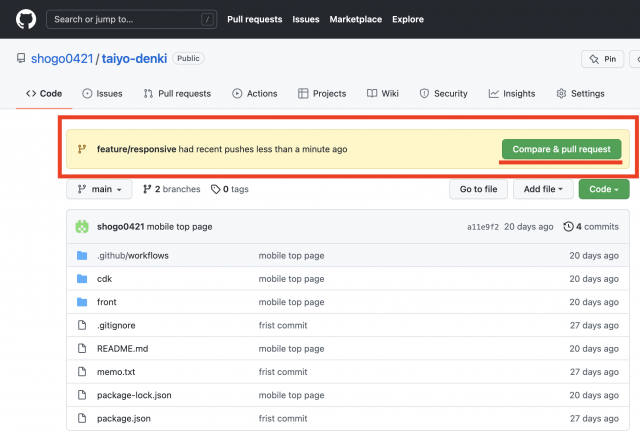
Task: Click the file icon beside package-lock.json
Action: (82, 395)
